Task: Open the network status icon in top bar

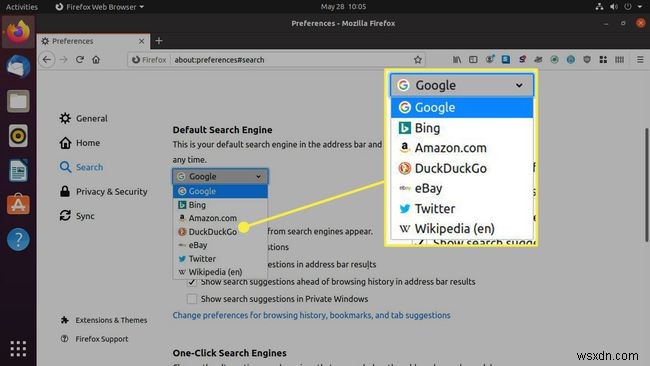Action: (599, 7)
